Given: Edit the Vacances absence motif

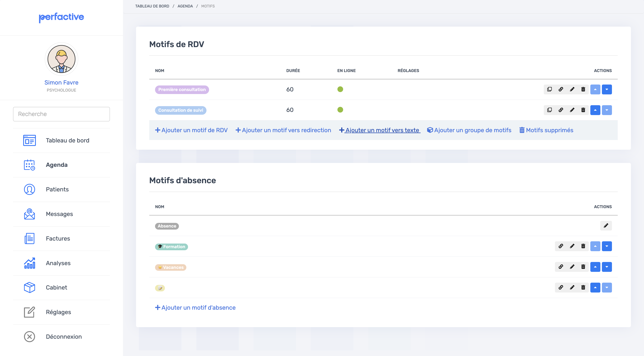Looking at the screenshot, I should click(572, 267).
